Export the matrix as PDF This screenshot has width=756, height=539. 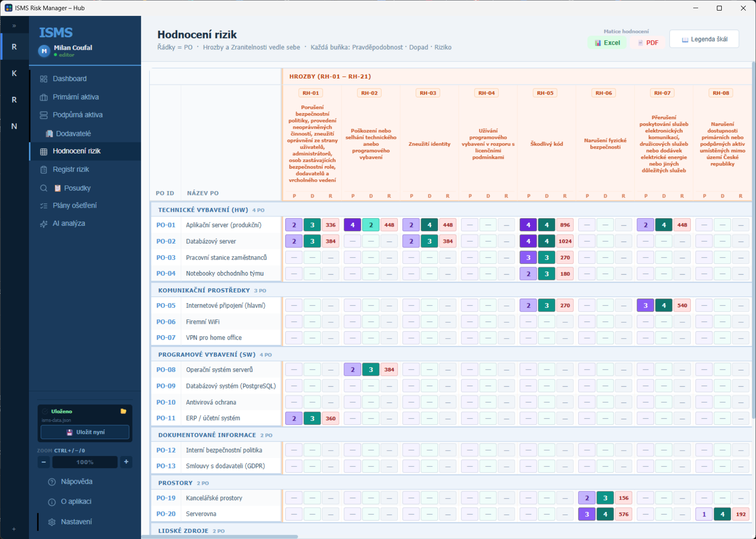coord(648,43)
